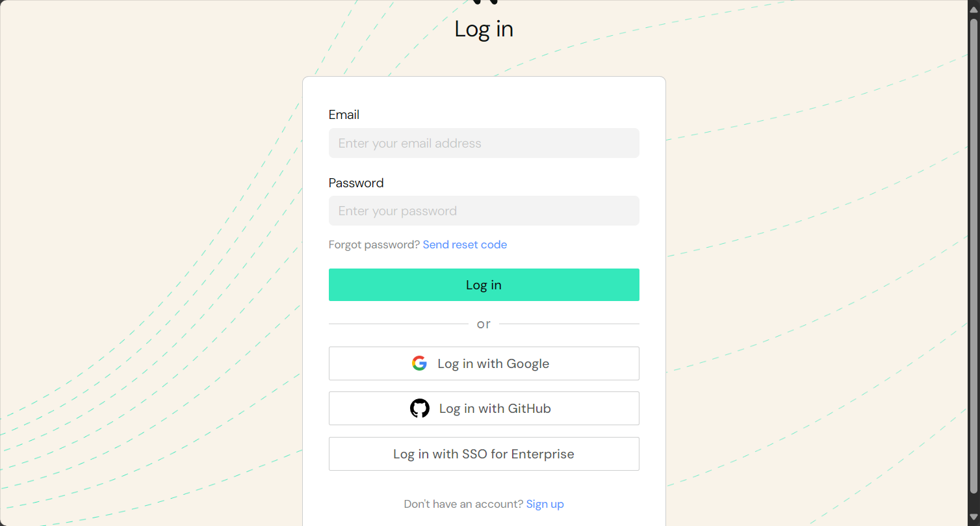This screenshot has width=980, height=526.
Task: Click the Password field label
Action: tap(356, 183)
